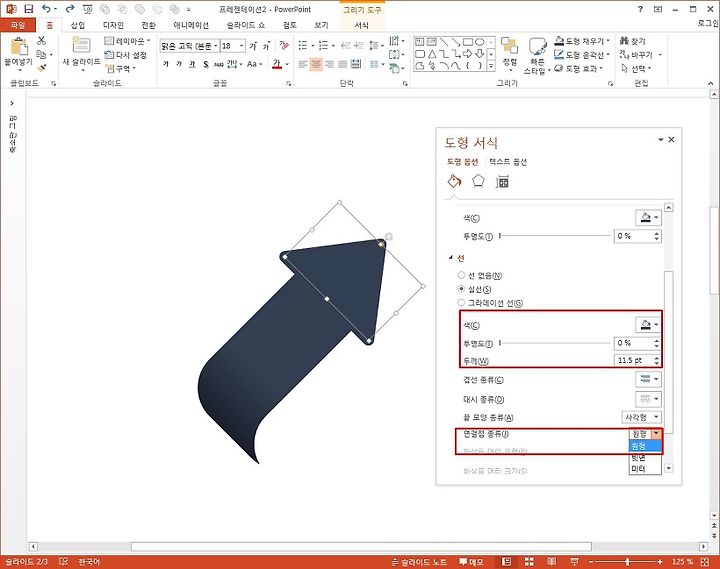720x569 pixels.
Task: Click the 새 슬라이드 new slide icon
Action: point(81,45)
